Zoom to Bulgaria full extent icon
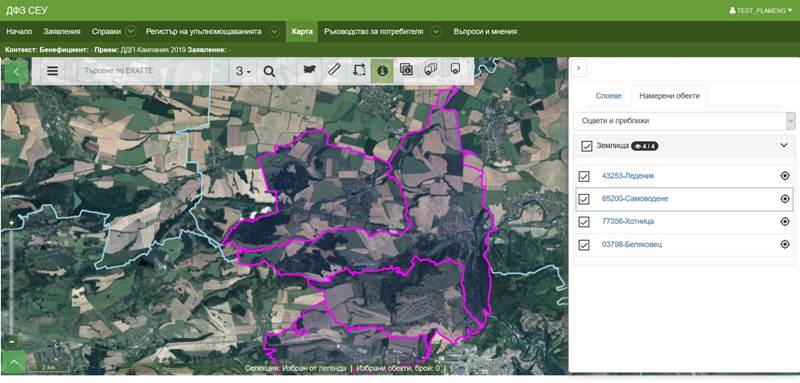The height and width of the screenshot is (383, 800). pyautogui.click(x=309, y=70)
